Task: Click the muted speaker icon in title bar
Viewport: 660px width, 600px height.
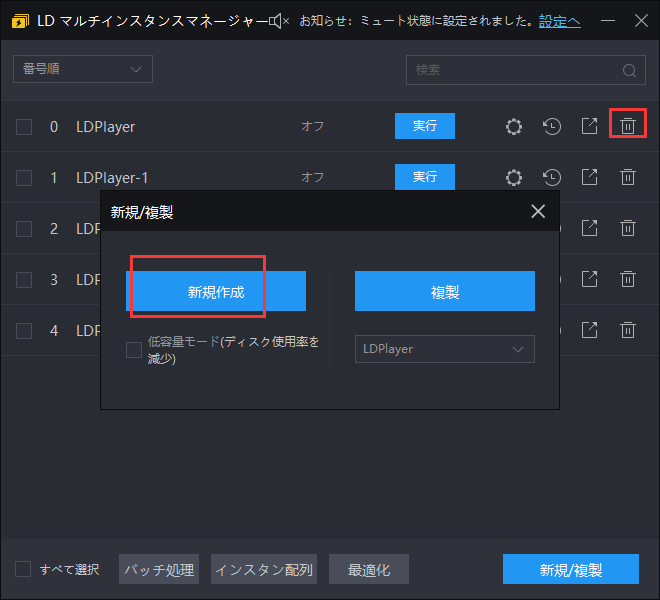Action: [279, 21]
